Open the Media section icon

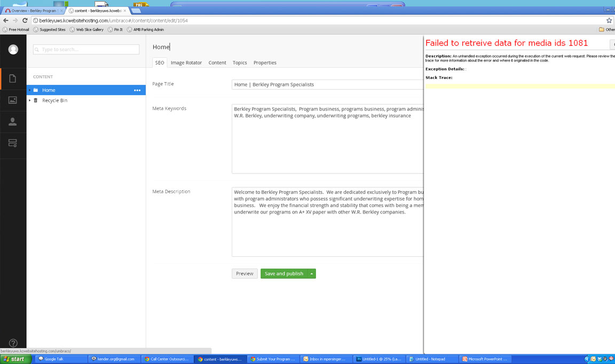pyautogui.click(x=13, y=100)
